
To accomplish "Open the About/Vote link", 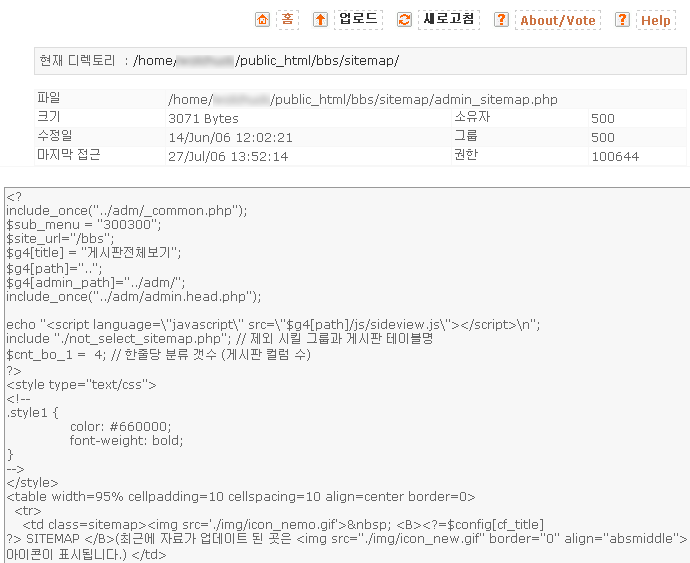I will [557, 20].
